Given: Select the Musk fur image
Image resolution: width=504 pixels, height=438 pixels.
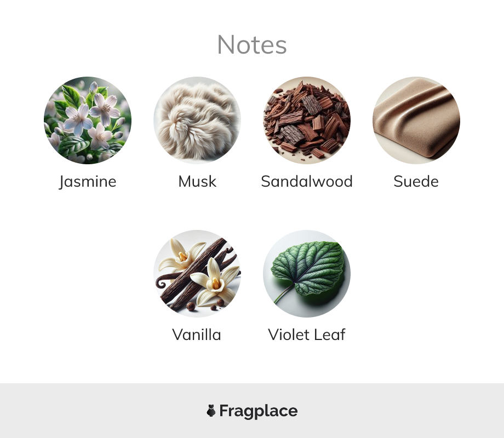Looking at the screenshot, I should pyautogui.click(x=197, y=120).
